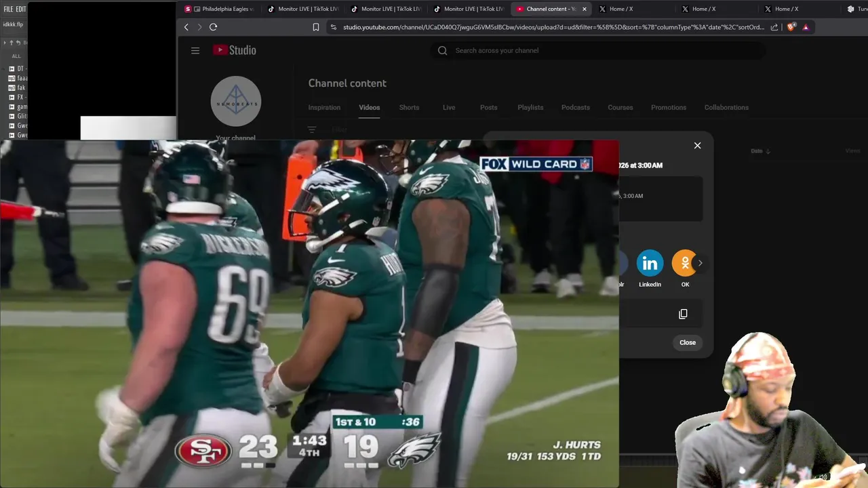Click the filter icon below the tabs
868x488 pixels.
point(312,129)
